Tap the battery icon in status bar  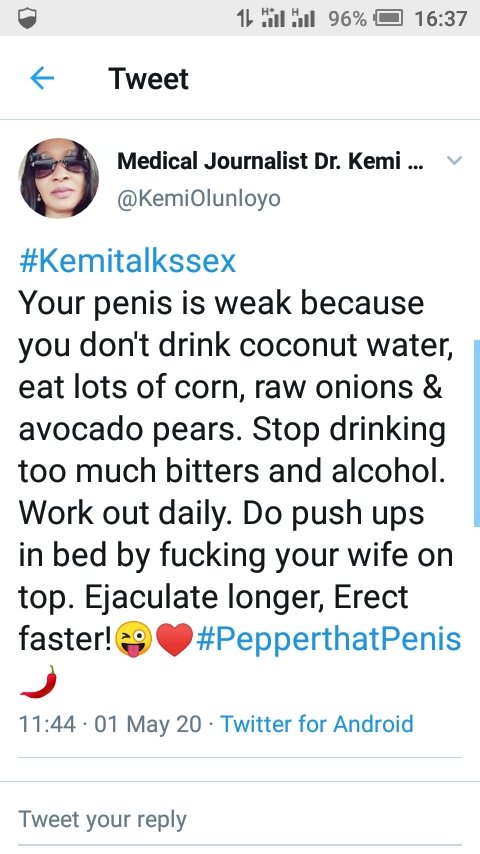(x=388, y=19)
